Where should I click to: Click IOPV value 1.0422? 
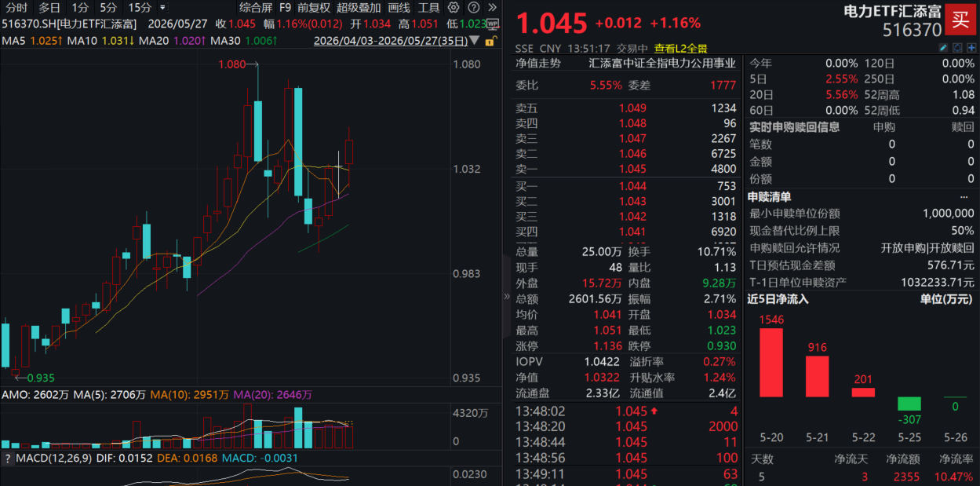(x=602, y=361)
